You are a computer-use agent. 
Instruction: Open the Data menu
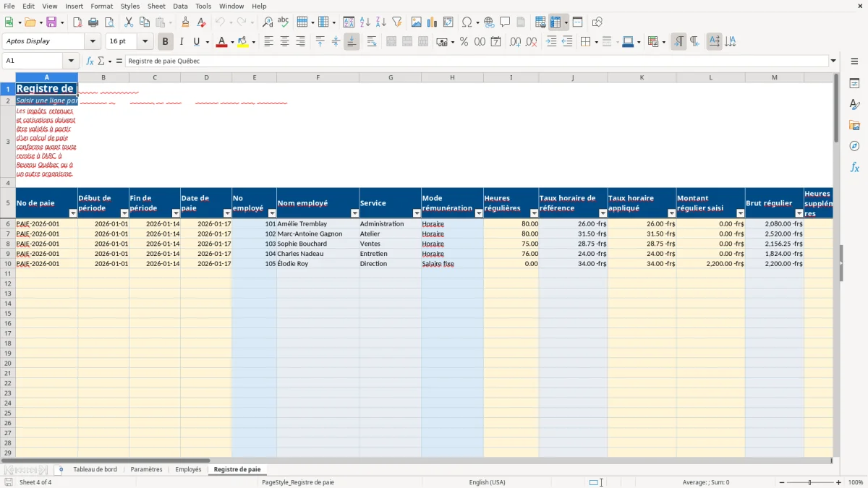(x=180, y=6)
